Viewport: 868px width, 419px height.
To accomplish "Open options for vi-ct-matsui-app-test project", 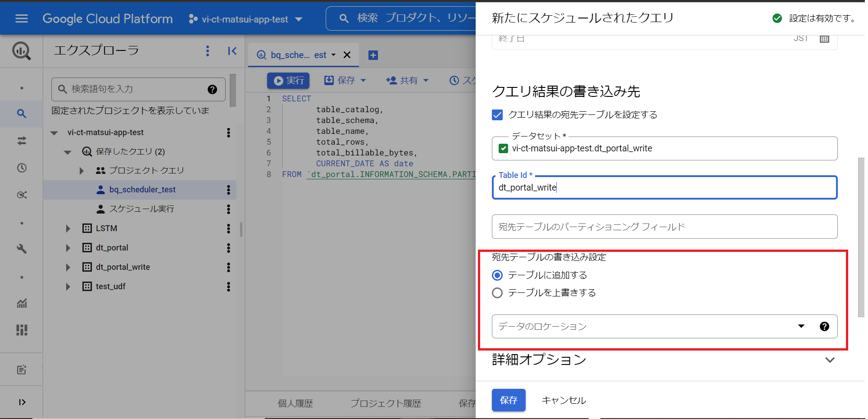I will pos(228,132).
